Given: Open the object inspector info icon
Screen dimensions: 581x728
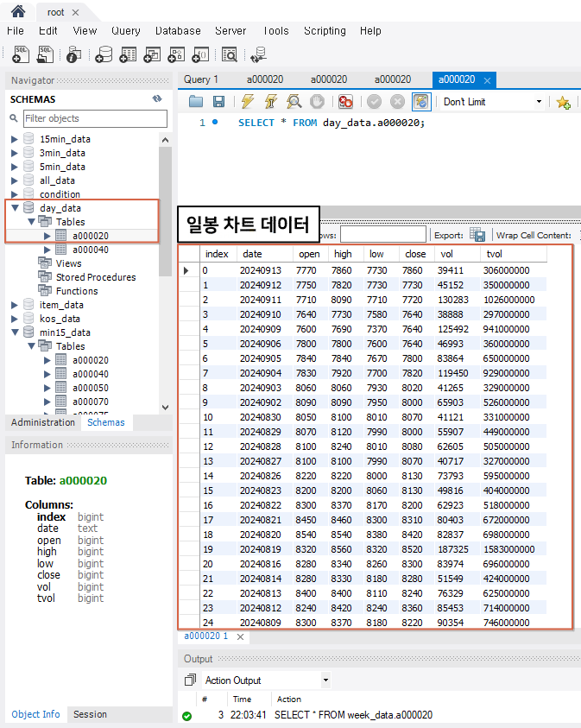Looking at the screenshot, I should click(x=73, y=54).
